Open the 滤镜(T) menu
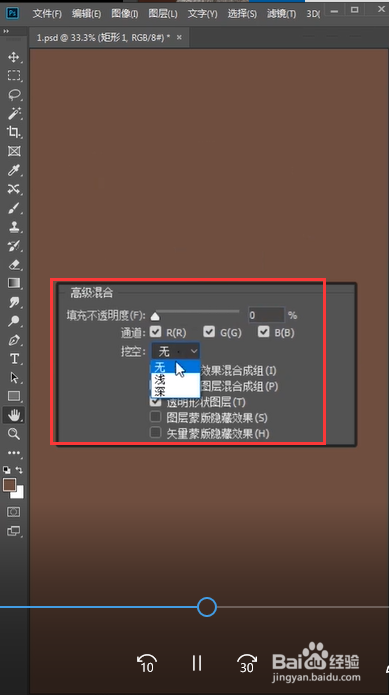 point(281,14)
